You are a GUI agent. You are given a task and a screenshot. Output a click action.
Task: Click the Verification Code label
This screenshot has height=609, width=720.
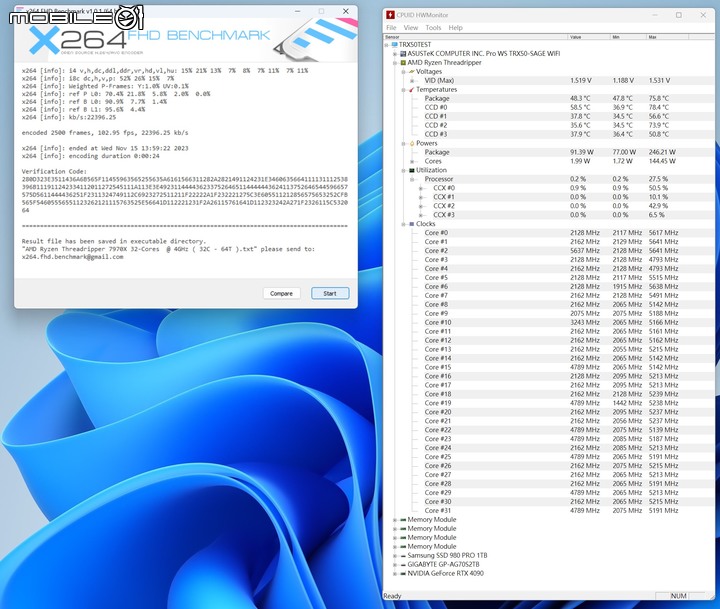click(54, 171)
